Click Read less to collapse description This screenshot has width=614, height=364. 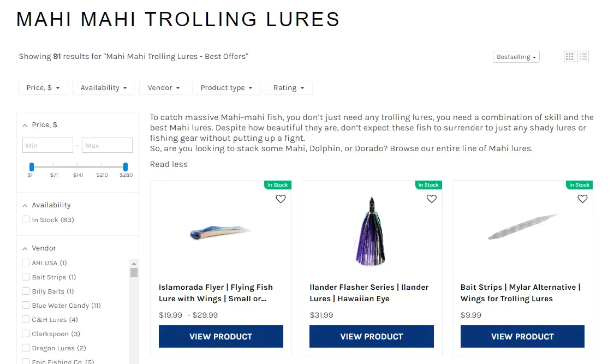click(169, 164)
